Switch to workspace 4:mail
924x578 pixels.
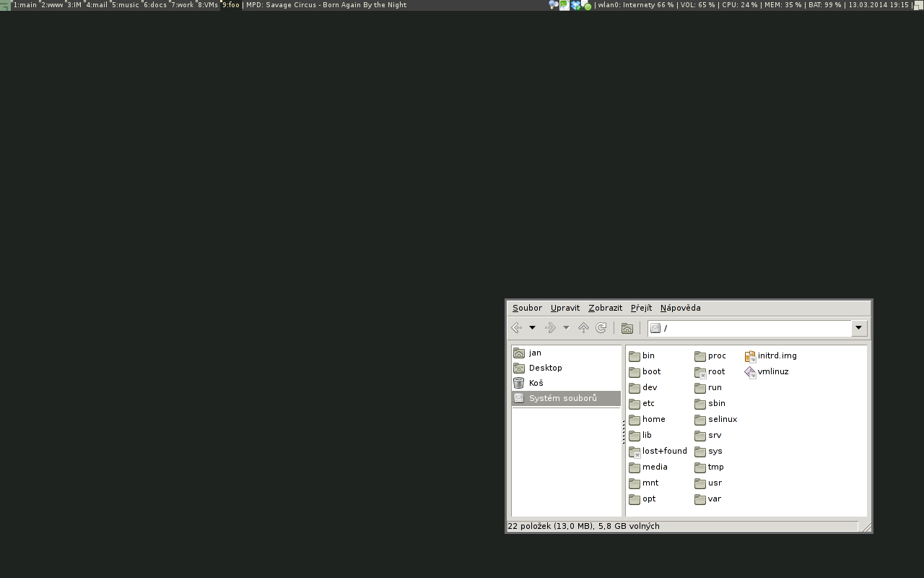[96, 4]
